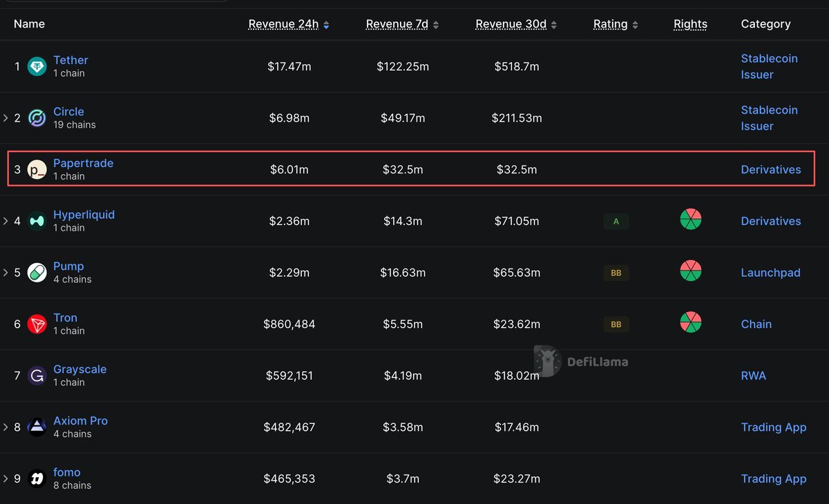The height and width of the screenshot is (504, 829).
Task: Sort by Revenue 30d column
Action: [x=516, y=24]
